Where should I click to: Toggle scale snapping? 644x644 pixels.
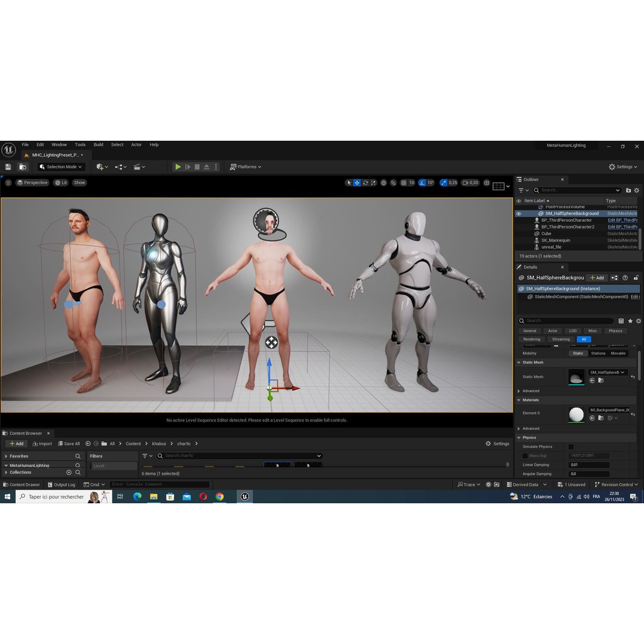444,183
